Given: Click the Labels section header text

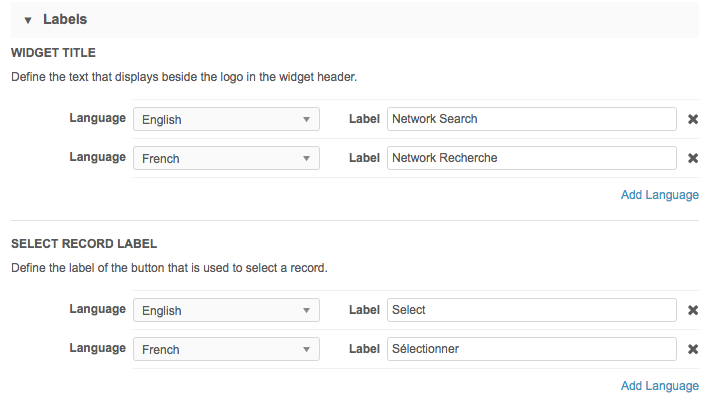Looking at the screenshot, I should pos(65,19).
